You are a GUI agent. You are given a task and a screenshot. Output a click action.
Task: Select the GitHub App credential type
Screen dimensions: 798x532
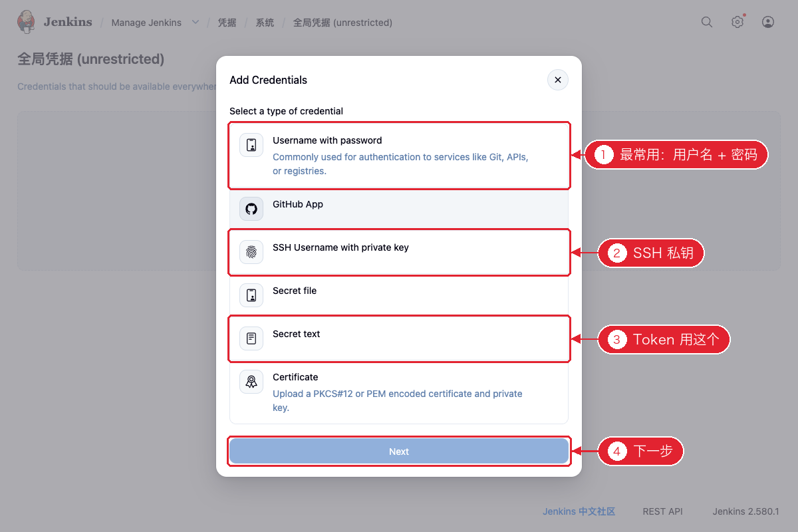coord(399,209)
